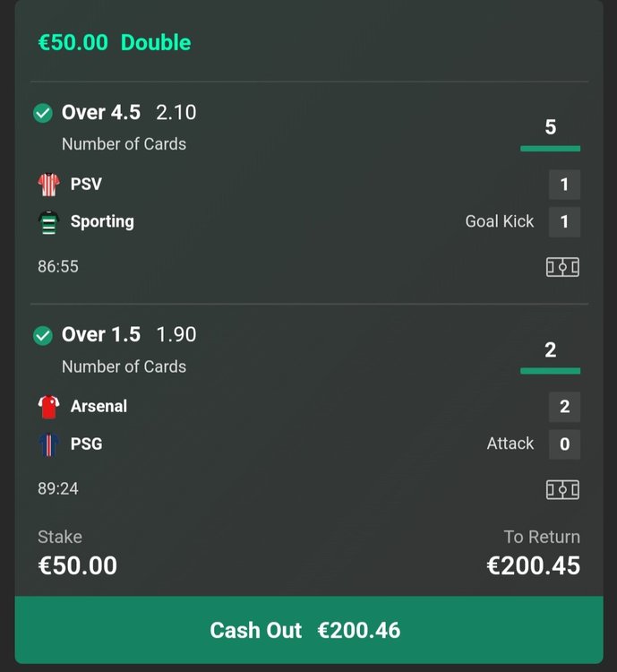
Task: Select the €50.00 Double header
Action: 115,42
